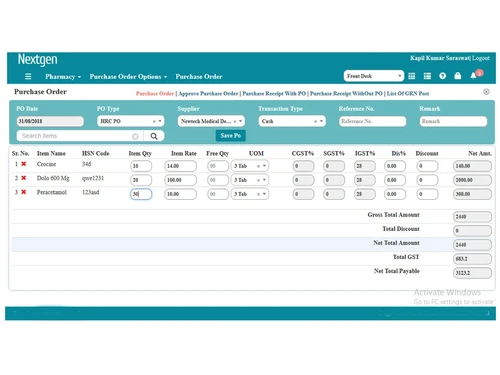Click the Total GST value field

click(x=472, y=259)
